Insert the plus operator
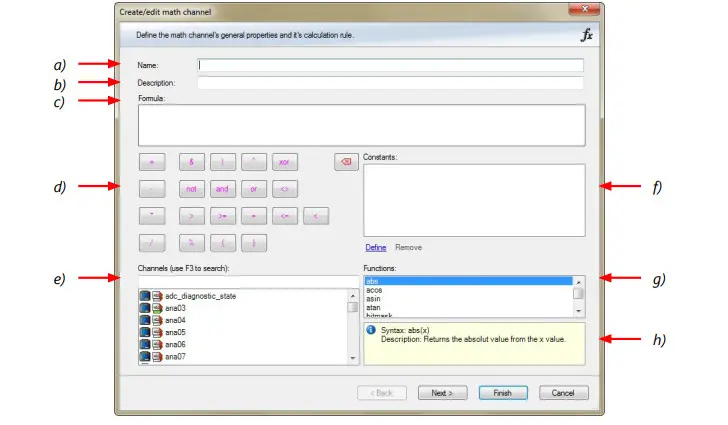This screenshot has width=728, height=425. click(152, 162)
